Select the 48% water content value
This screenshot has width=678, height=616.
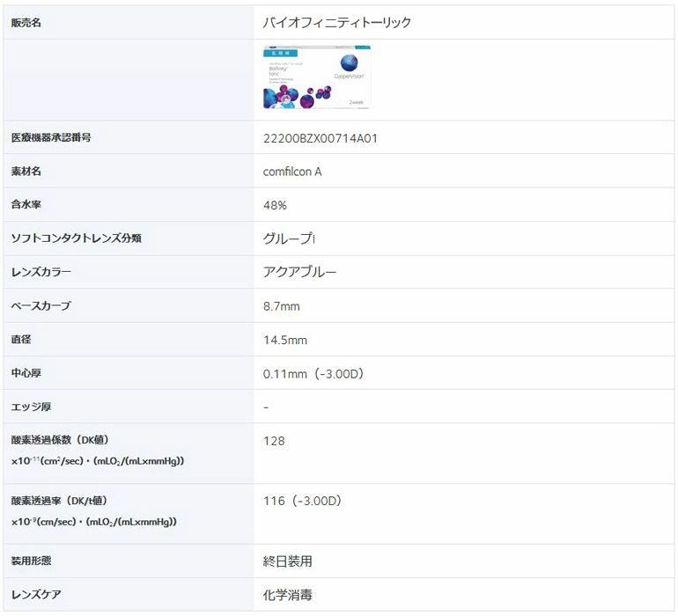point(275,205)
